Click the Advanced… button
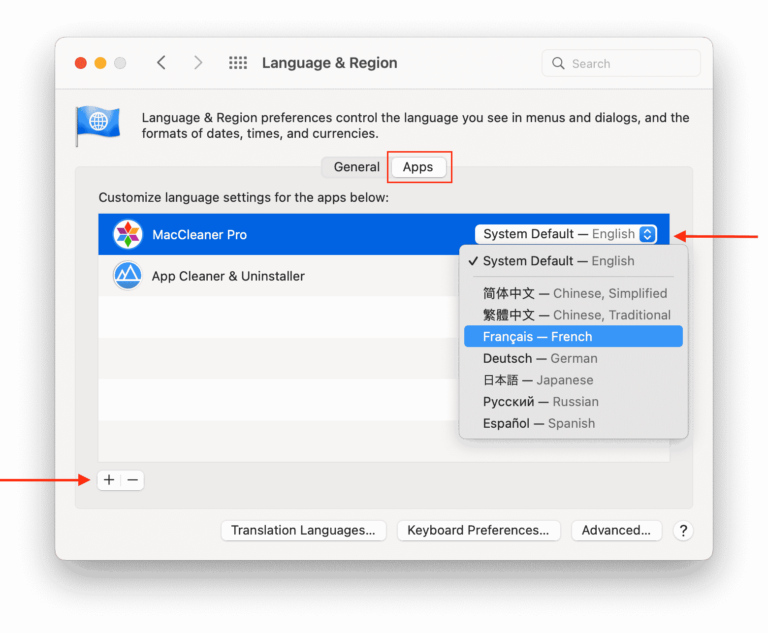Image resolution: width=768 pixels, height=633 pixels. 616,531
